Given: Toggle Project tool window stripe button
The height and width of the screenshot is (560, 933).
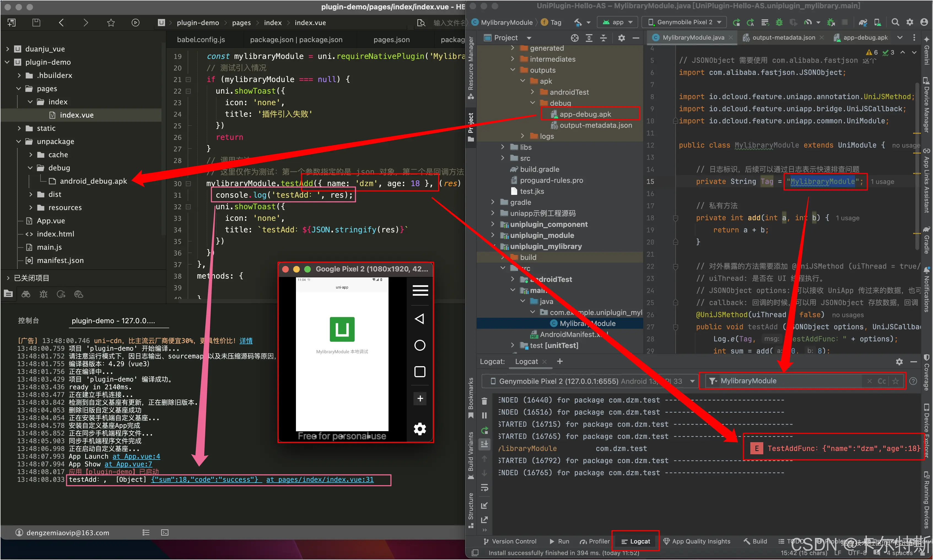Looking at the screenshot, I should [x=470, y=127].
